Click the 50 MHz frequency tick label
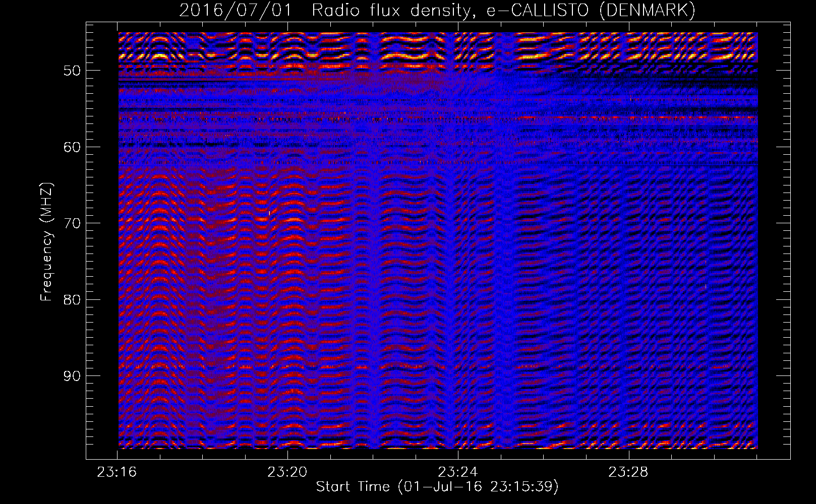 pyautogui.click(x=72, y=71)
